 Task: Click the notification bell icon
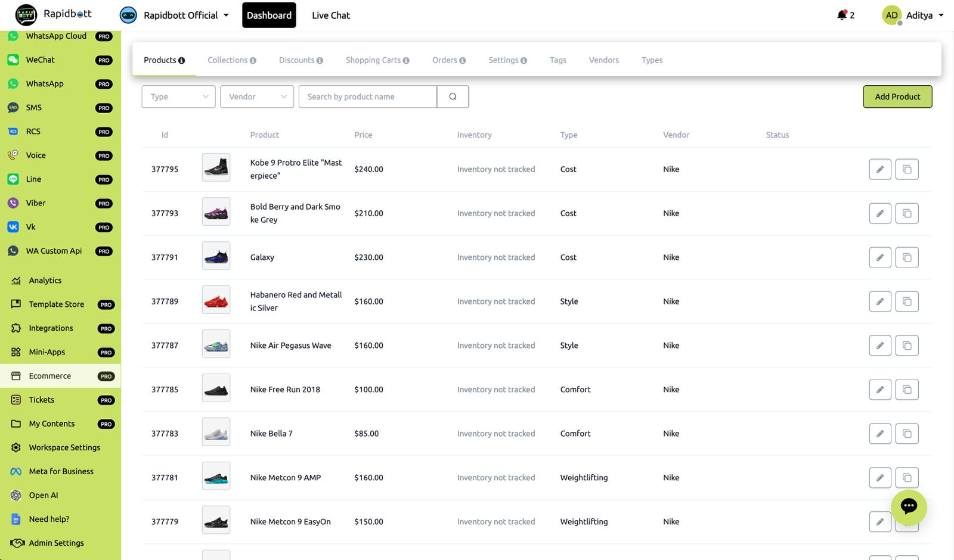[x=841, y=15]
